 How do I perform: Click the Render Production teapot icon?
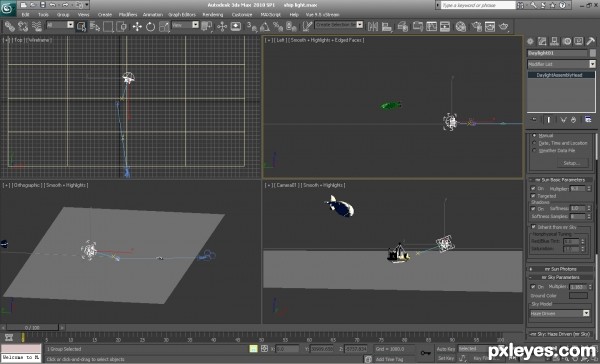[504, 26]
